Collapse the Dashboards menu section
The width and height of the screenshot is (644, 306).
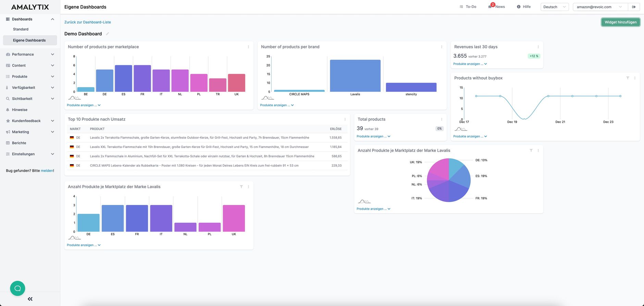click(52, 19)
